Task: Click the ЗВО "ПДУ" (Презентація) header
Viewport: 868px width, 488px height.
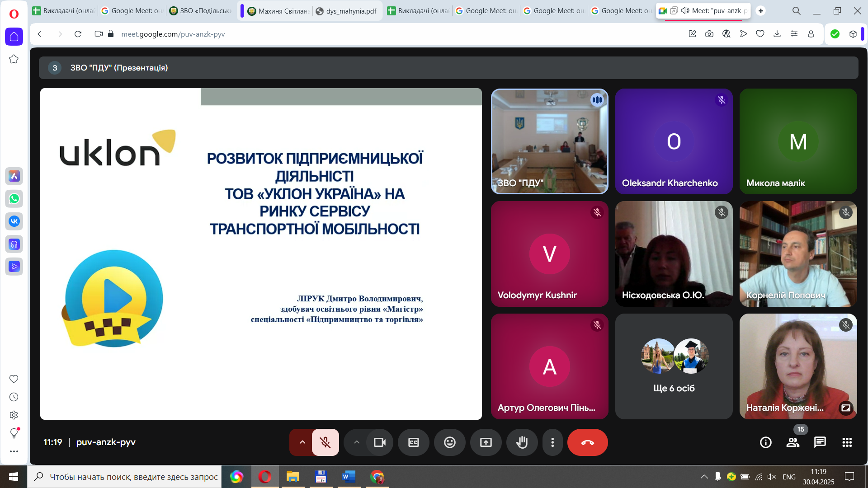Action: (118, 68)
